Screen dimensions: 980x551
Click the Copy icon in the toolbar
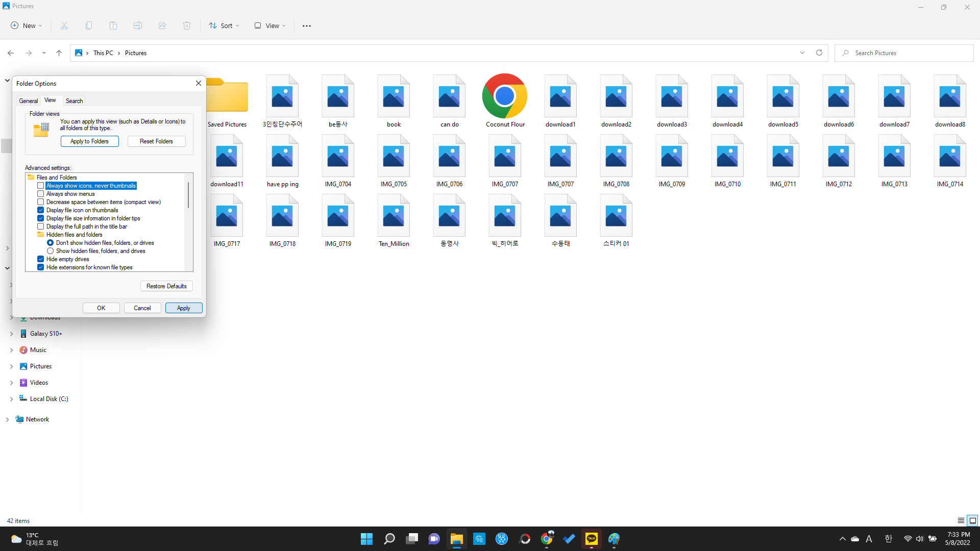tap(89, 26)
